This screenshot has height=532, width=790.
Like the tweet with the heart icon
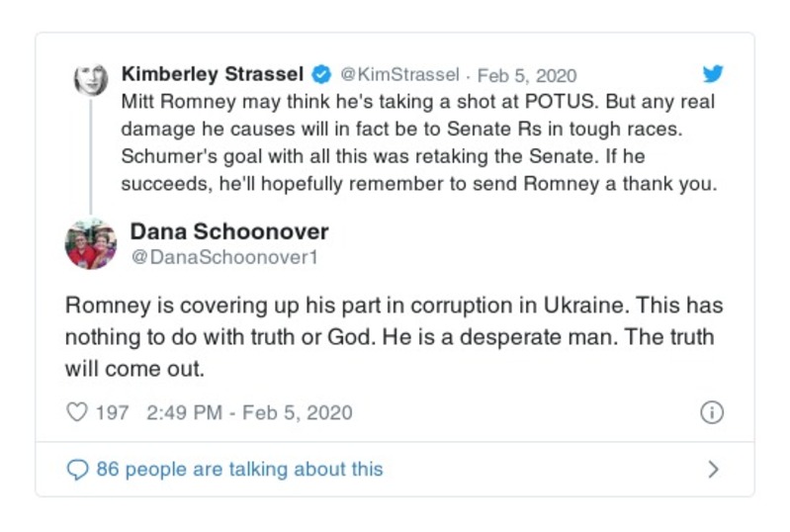[76, 412]
